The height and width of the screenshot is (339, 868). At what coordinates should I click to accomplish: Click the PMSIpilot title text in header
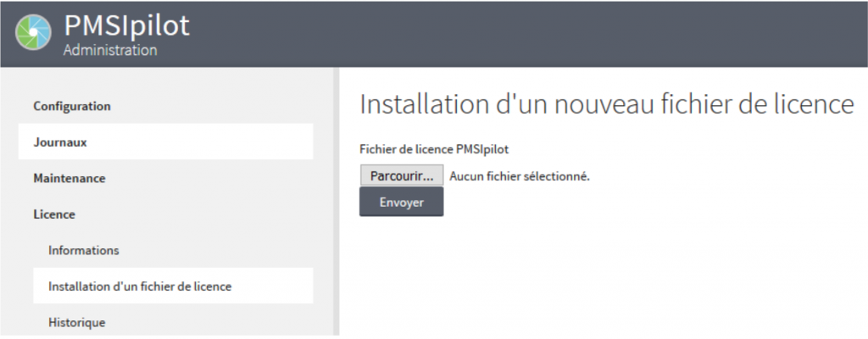tap(126, 25)
